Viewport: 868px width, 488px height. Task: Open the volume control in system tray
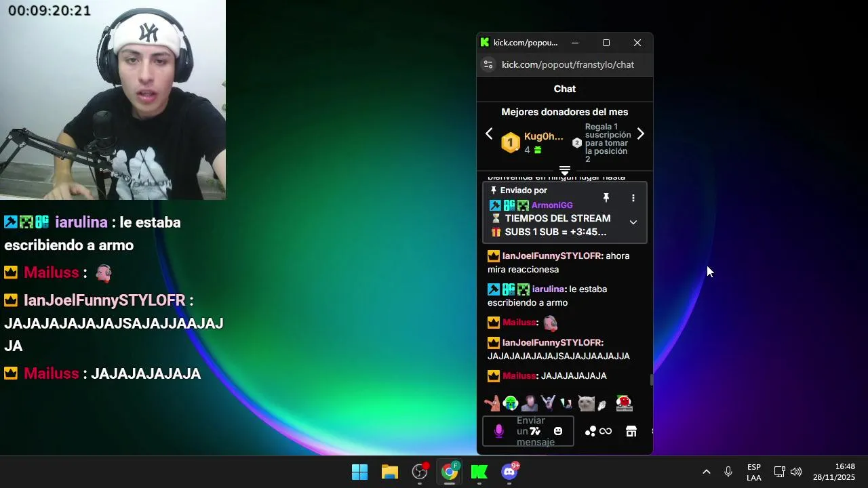(796, 472)
